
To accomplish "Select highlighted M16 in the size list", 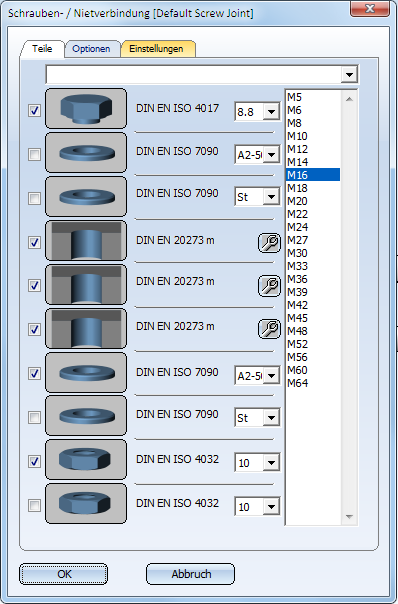I will click(x=313, y=175).
